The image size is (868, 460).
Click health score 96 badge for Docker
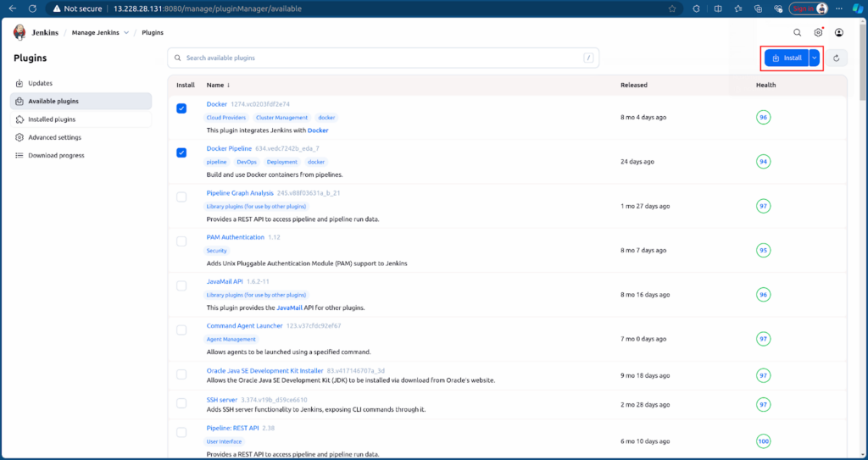tap(763, 117)
